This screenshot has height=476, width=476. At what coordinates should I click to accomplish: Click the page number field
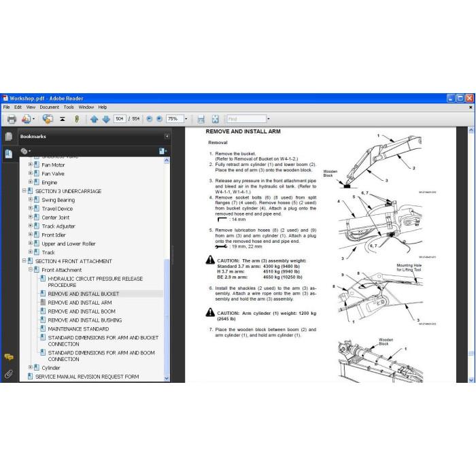[120, 119]
